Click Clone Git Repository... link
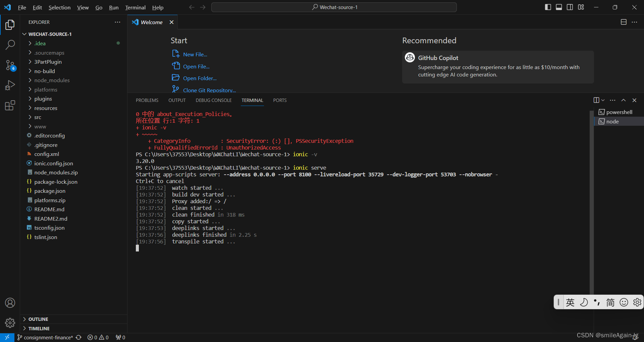Screen dimensions: 644x342 point(209,90)
